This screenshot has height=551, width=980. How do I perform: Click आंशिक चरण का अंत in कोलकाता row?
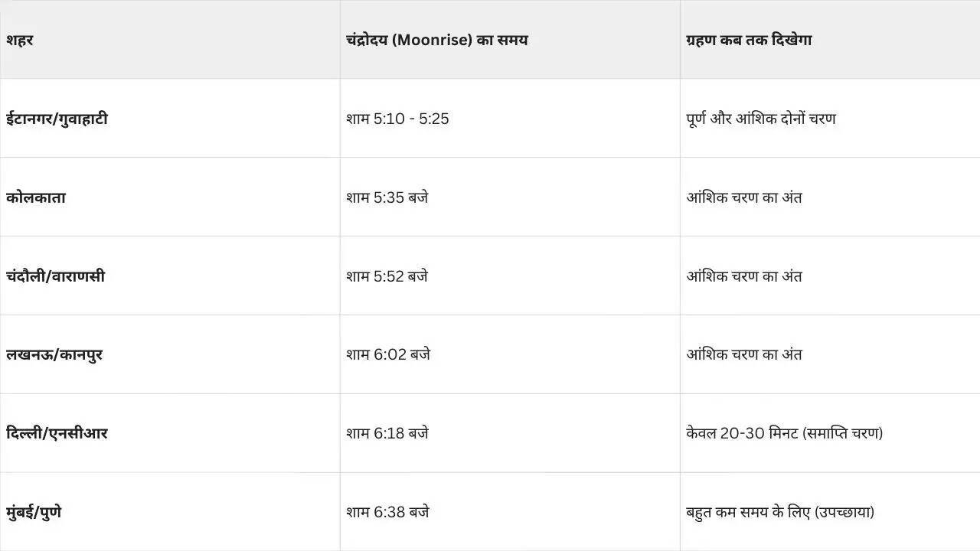(x=744, y=197)
